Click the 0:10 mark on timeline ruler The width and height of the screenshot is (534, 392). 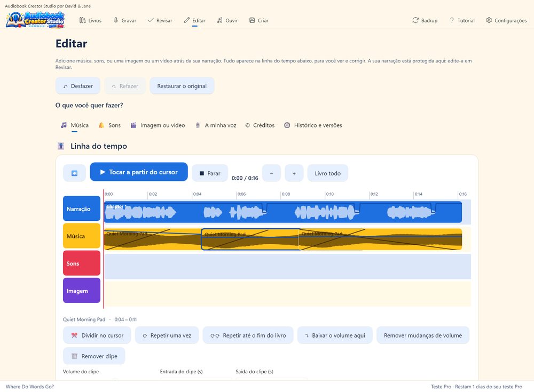pyautogui.click(x=329, y=194)
